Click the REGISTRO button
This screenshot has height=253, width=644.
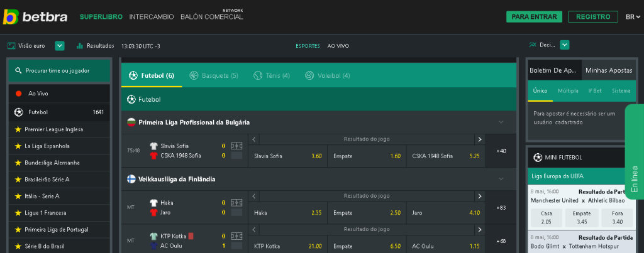[x=592, y=17]
